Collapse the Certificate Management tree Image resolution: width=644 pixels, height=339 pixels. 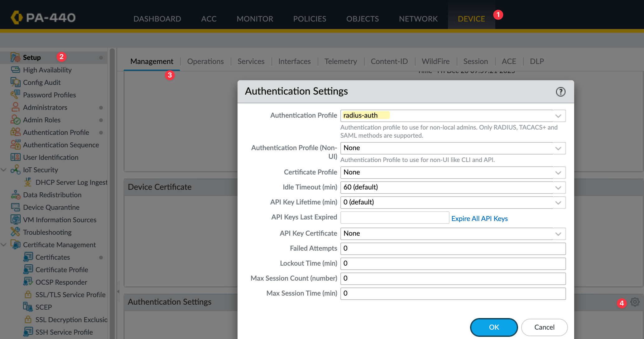point(4,245)
